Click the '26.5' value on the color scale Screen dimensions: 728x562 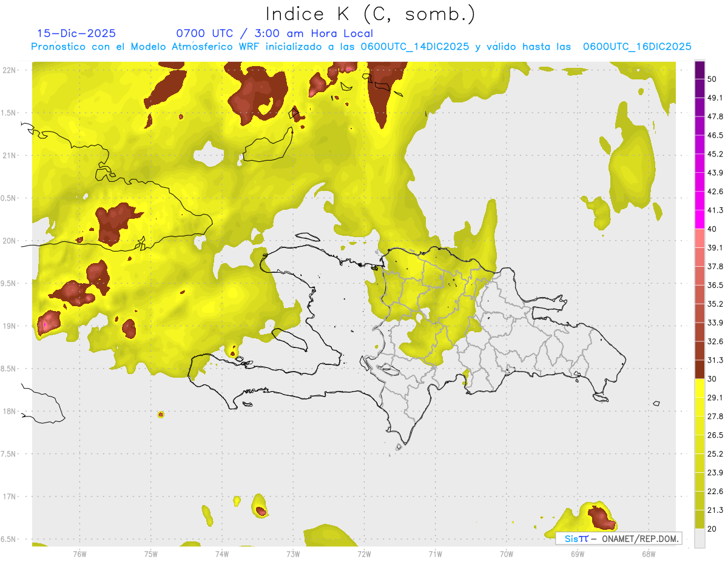tap(715, 435)
